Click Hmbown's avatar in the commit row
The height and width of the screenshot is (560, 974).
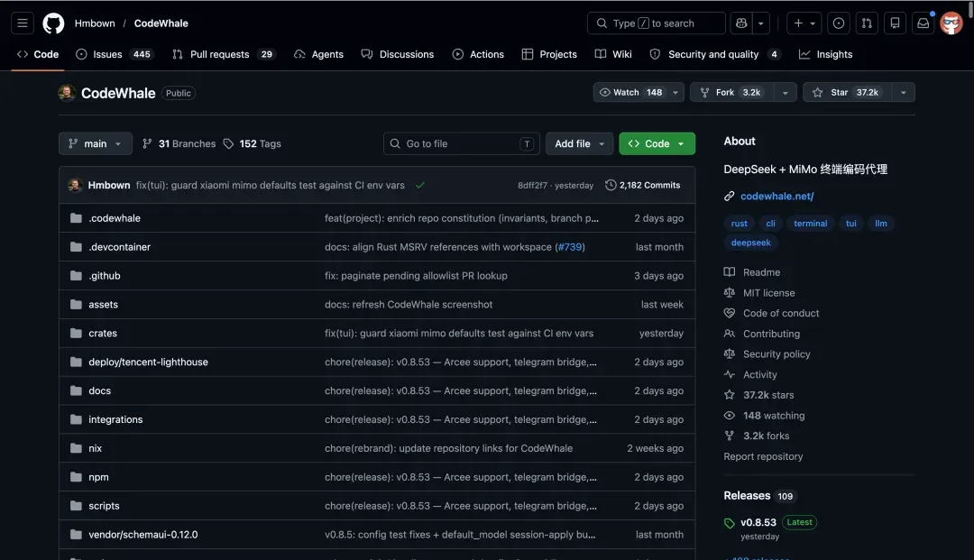pyautogui.click(x=75, y=185)
